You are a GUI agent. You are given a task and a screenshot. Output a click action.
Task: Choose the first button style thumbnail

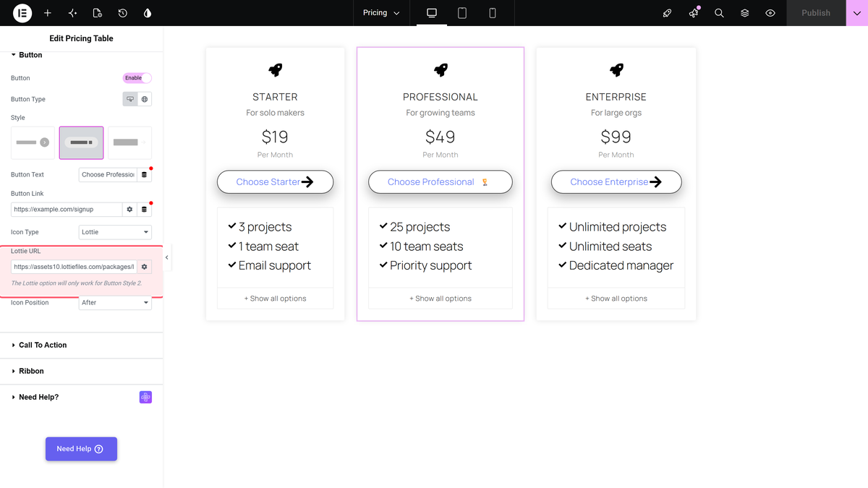pos(33,142)
